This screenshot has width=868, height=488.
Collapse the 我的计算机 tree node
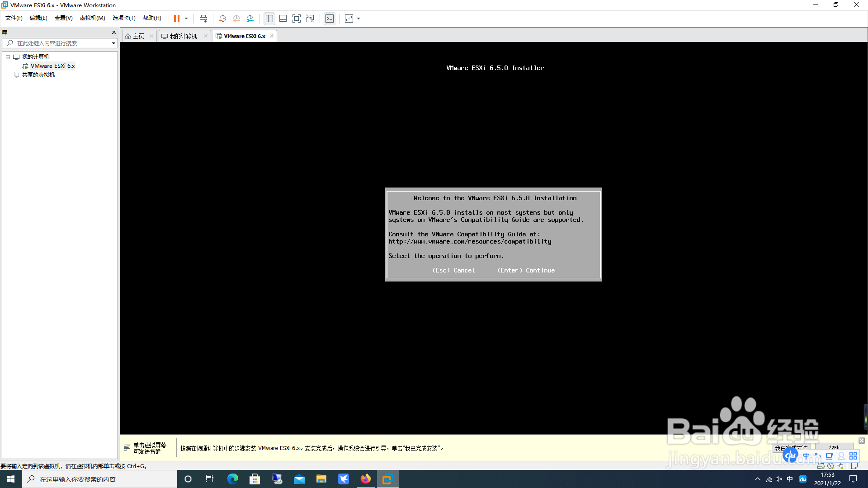point(8,57)
